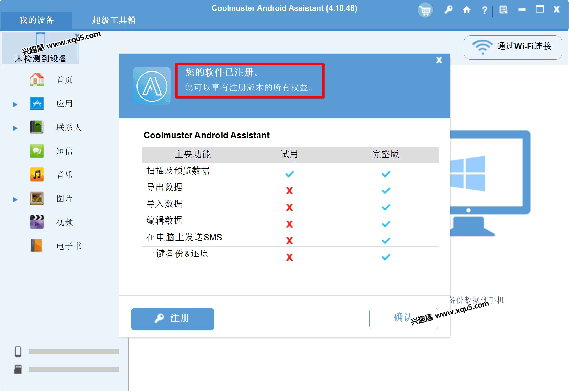Open 视频 in the sidebar

[x=64, y=222]
